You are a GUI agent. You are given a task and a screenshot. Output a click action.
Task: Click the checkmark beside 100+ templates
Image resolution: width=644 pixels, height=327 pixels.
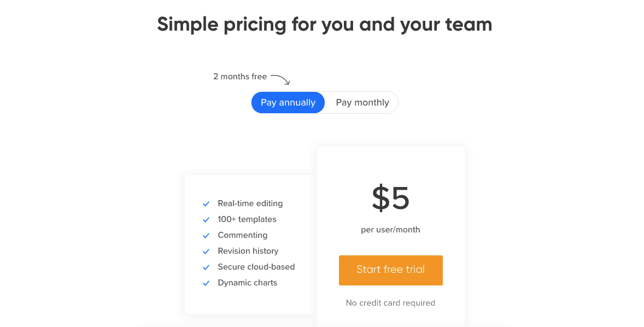(x=206, y=220)
